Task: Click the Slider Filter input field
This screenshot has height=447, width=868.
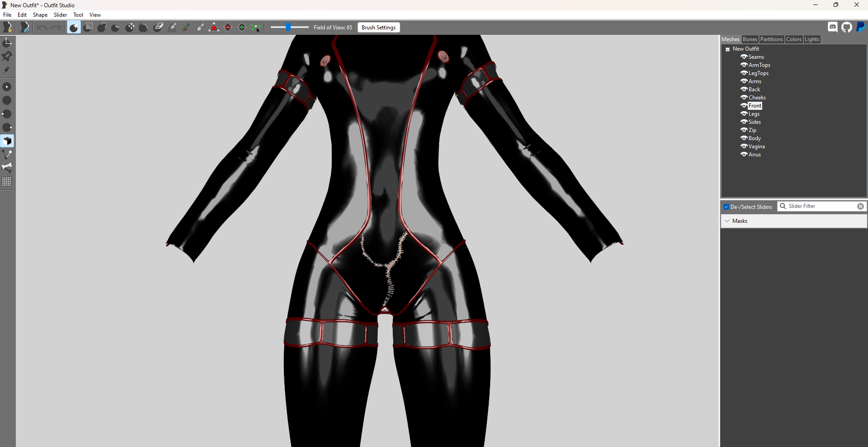Action: [821, 206]
